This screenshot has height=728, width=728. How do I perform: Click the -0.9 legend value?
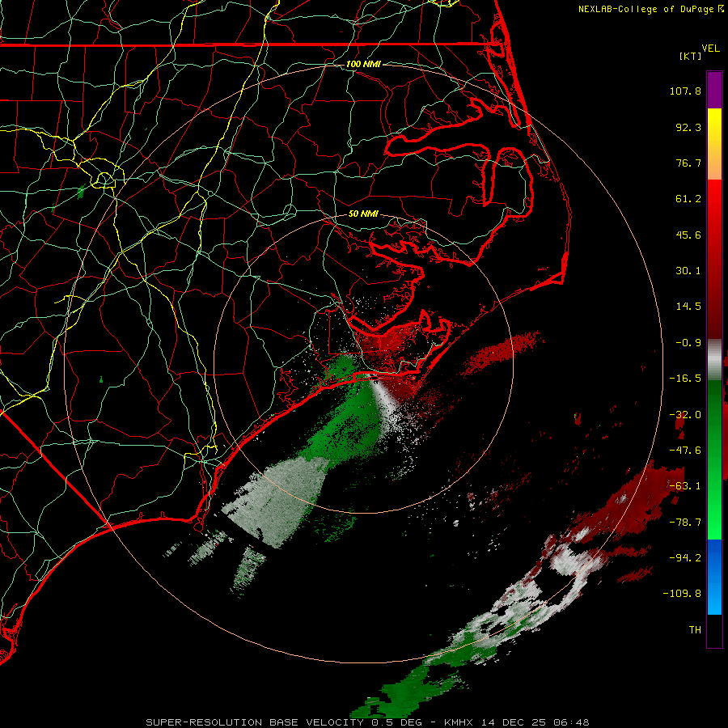pos(688,343)
